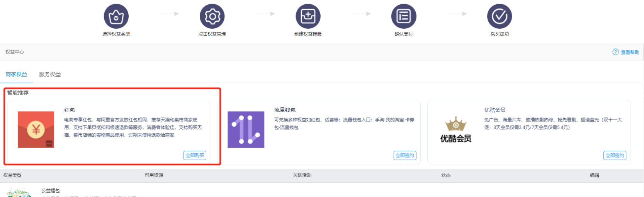Click the 公益福包 icon in list
The image size is (644, 197).
19,193
